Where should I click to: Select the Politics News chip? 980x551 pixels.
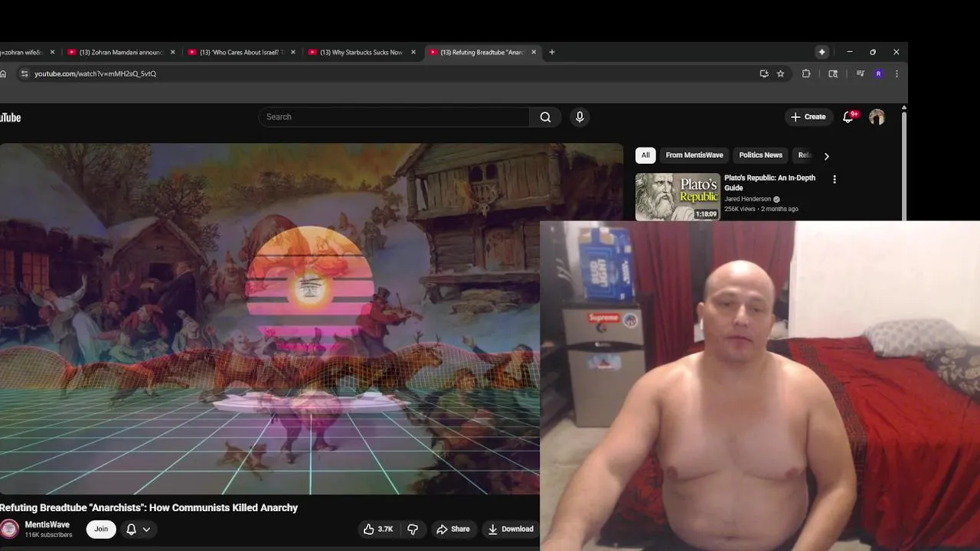tap(760, 155)
